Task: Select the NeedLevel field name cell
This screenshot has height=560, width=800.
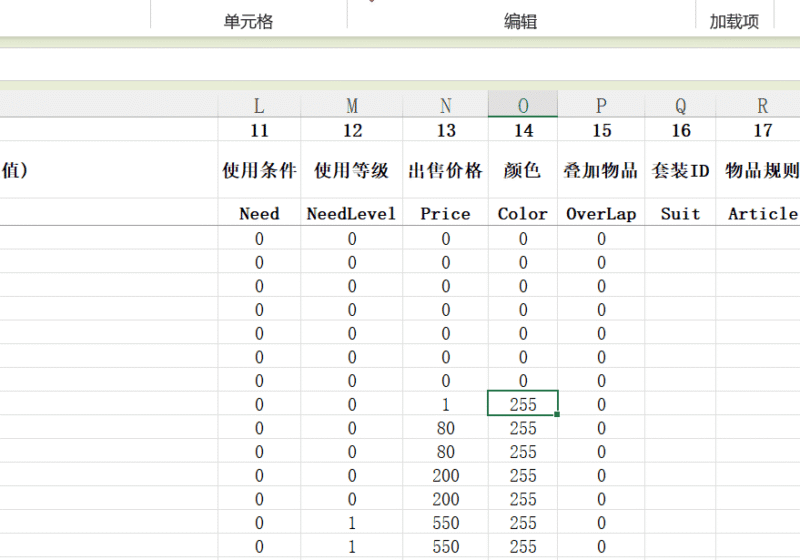Action: click(x=352, y=213)
